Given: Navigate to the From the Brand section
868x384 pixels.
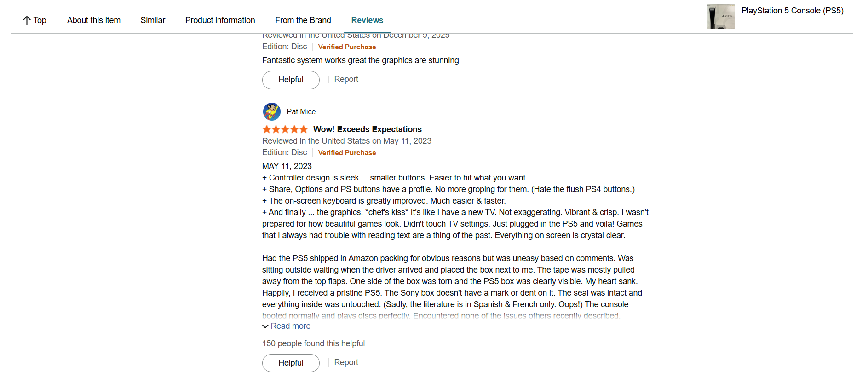Looking at the screenshot, I should pos(303,20).
